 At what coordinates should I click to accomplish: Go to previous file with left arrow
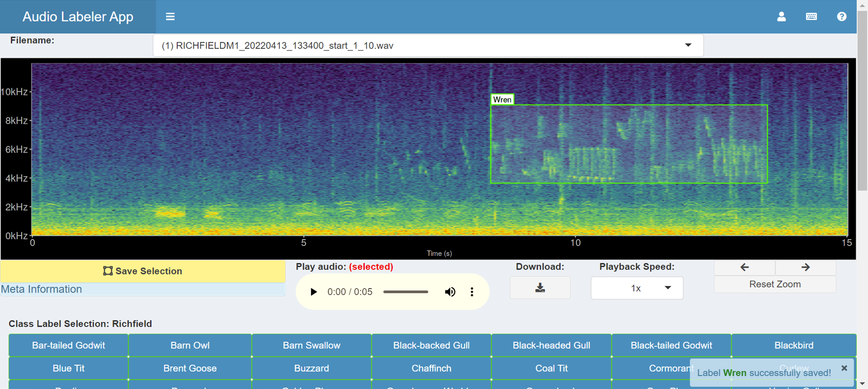744,267
